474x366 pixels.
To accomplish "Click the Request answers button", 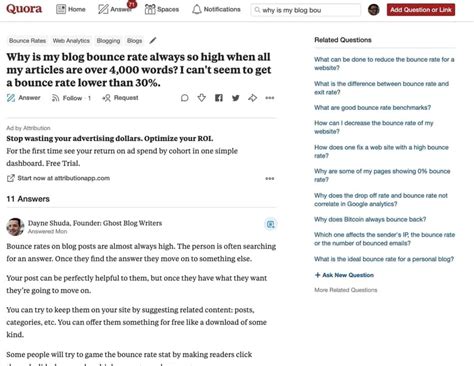I will pyautogui.click(x=120, y=98).
